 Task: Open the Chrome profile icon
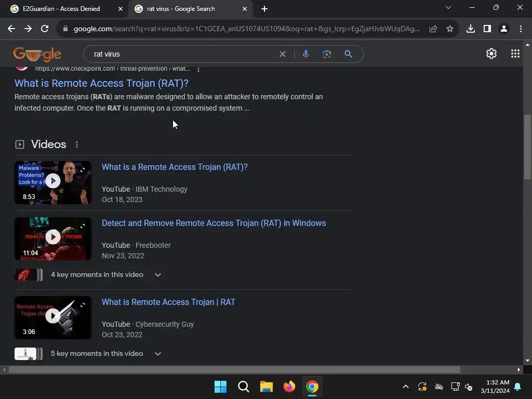click(x=504, y=29)
